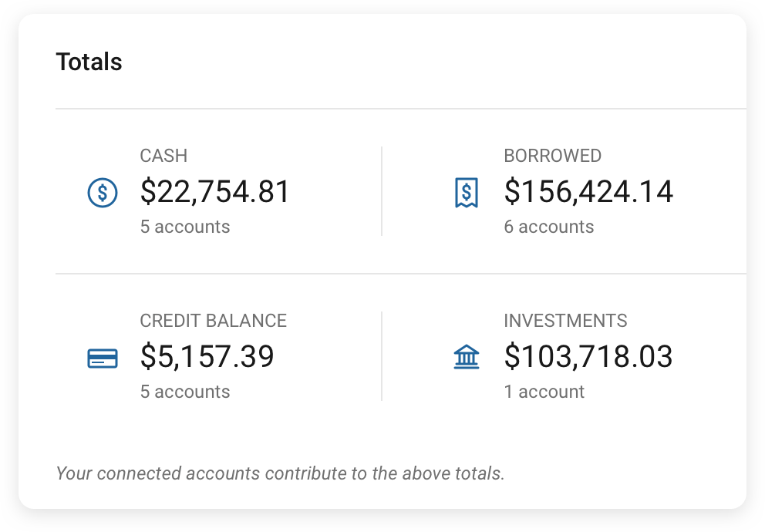Click the $103,718.03 investments total
This screenshot has height=532, width=765.
(588, 357)
